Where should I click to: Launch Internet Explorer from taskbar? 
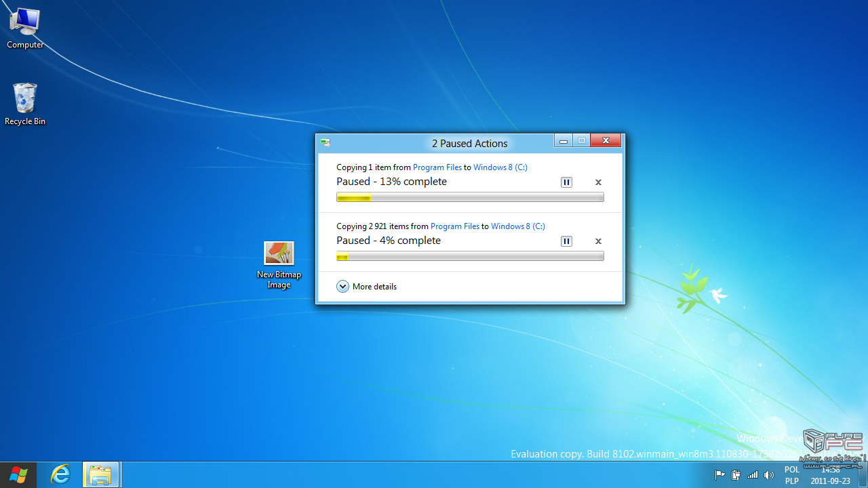pos(60,474)
